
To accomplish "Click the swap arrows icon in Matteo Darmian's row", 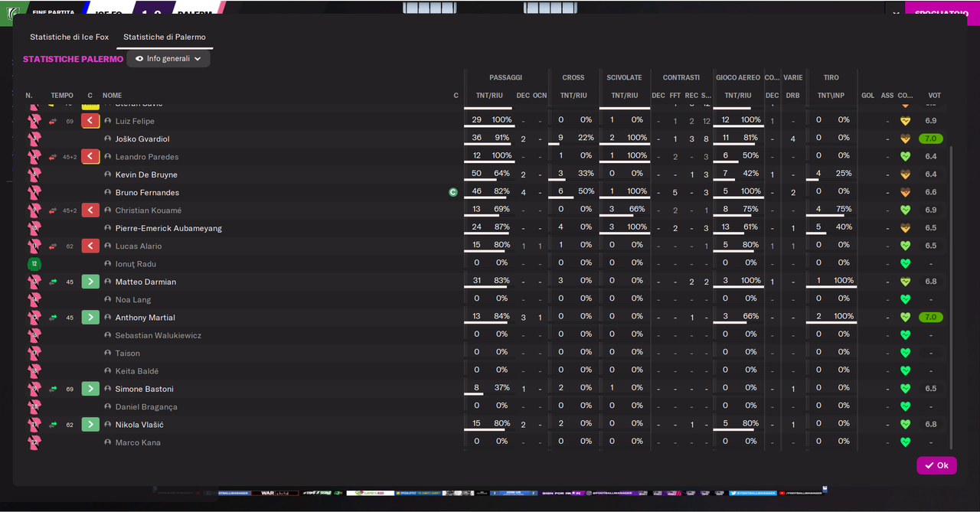I will click(x=53, y=282).
